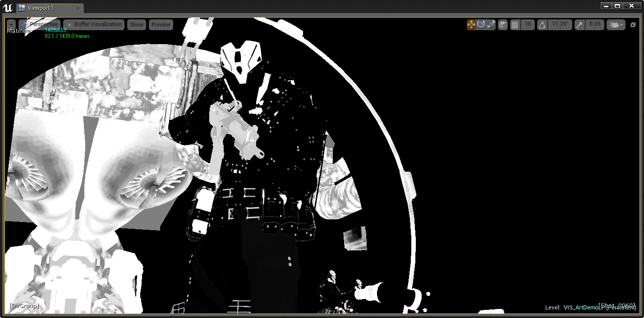The height and width of the screenshot is (318, 644).
Task: Toggle world/local coordinate system cube
Action: [502, 25]
